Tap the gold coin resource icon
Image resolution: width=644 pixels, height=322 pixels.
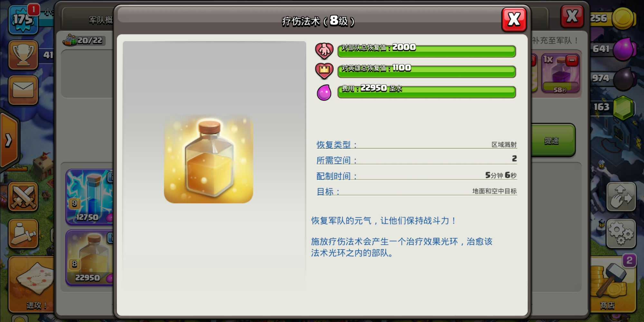pos(623,18)
